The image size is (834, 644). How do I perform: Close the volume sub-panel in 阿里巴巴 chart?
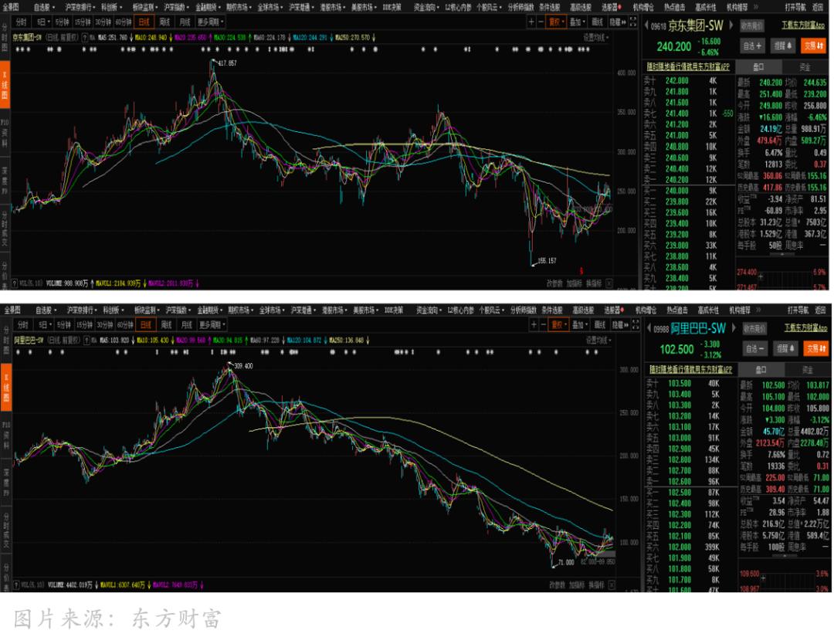[611, 585]
